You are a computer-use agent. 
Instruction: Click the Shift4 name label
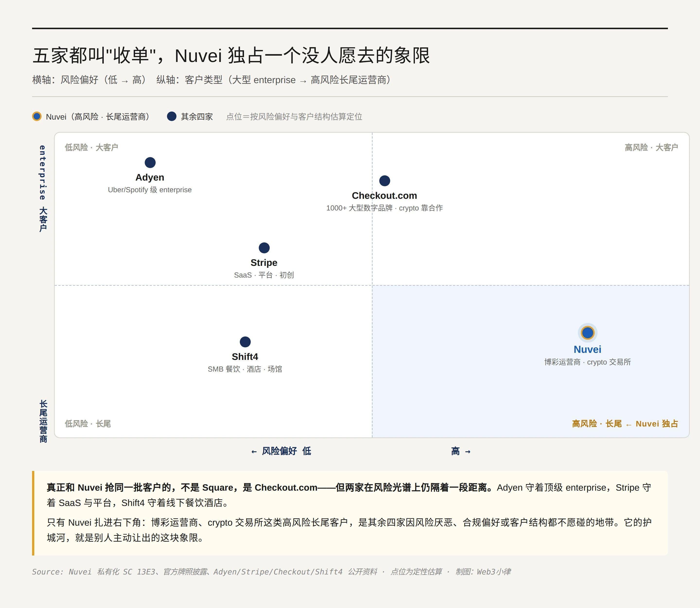(x=245, y=356)
